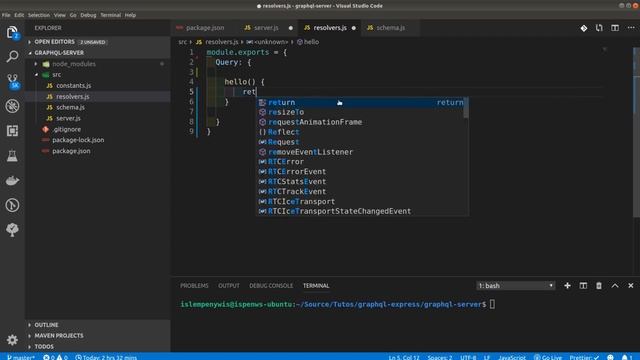Open the Help menu
Image resolution: width=640 pixels, height=360 pixels.
coord(130,15)
